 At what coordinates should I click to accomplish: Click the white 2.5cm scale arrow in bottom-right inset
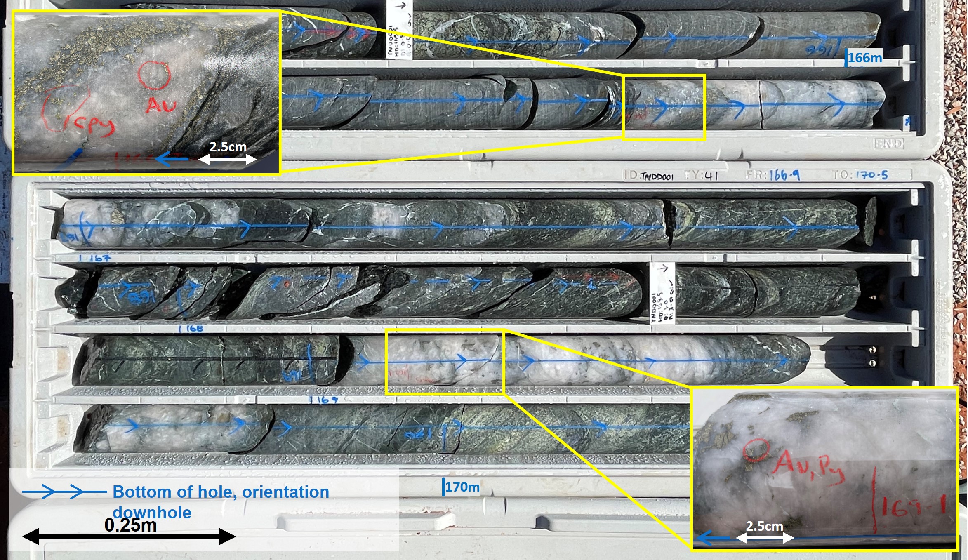[x=764, y=538]
